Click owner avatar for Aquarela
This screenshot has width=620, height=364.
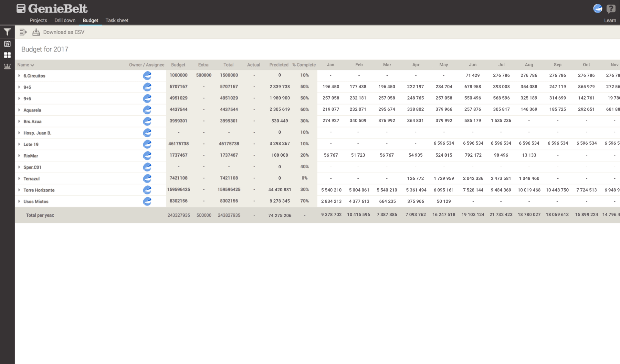[x=147, y=110]
